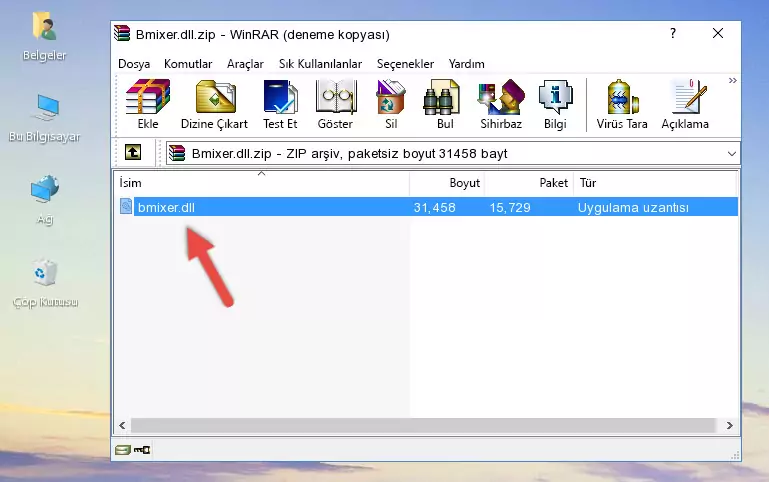The width and height of the screenshot is (769, 482).
Task: Click the horizontal scrollbar left arrow
Action: [122, 425]
